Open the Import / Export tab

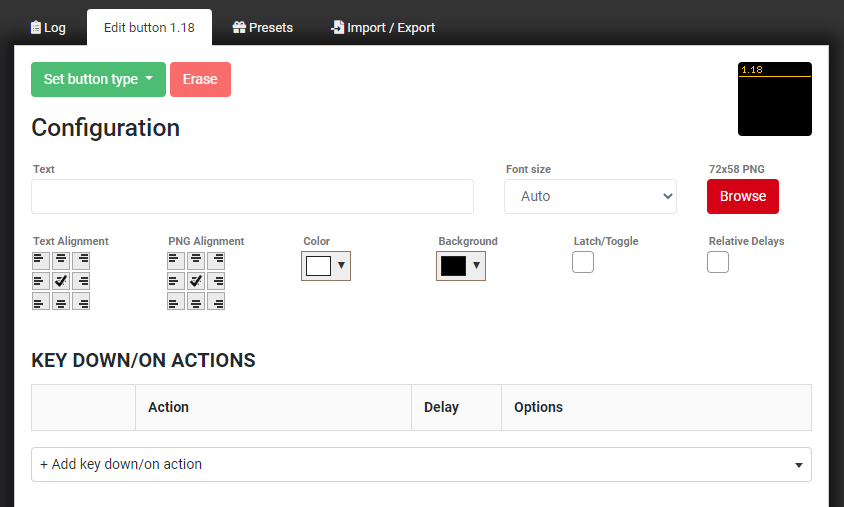pos(383,28)
